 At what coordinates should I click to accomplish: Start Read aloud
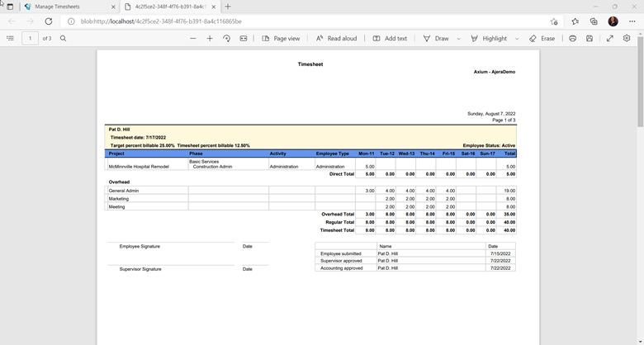tap(336, 38)
